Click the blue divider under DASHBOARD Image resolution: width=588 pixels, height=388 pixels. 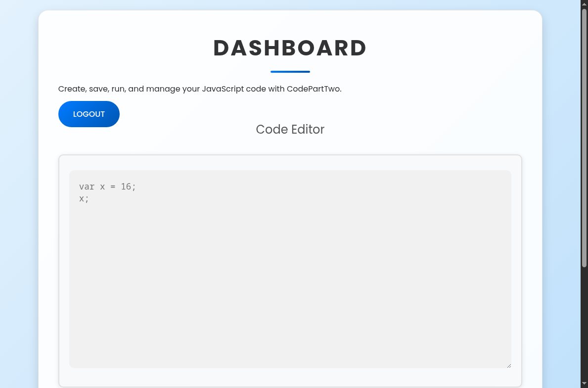[290, 72]
